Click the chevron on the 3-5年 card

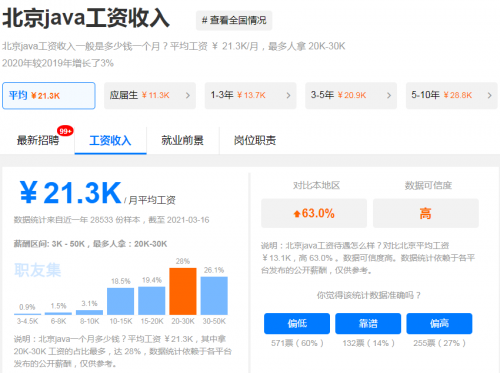pos(389,96)
